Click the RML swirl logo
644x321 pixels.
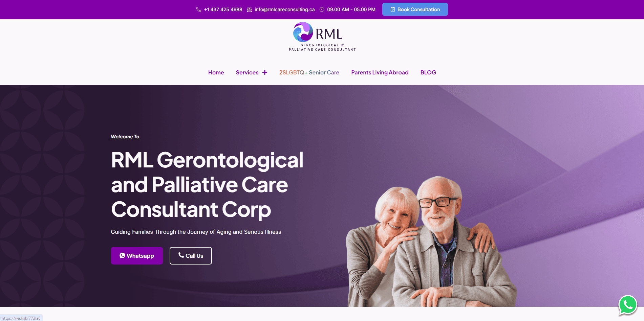pos(303,32)
